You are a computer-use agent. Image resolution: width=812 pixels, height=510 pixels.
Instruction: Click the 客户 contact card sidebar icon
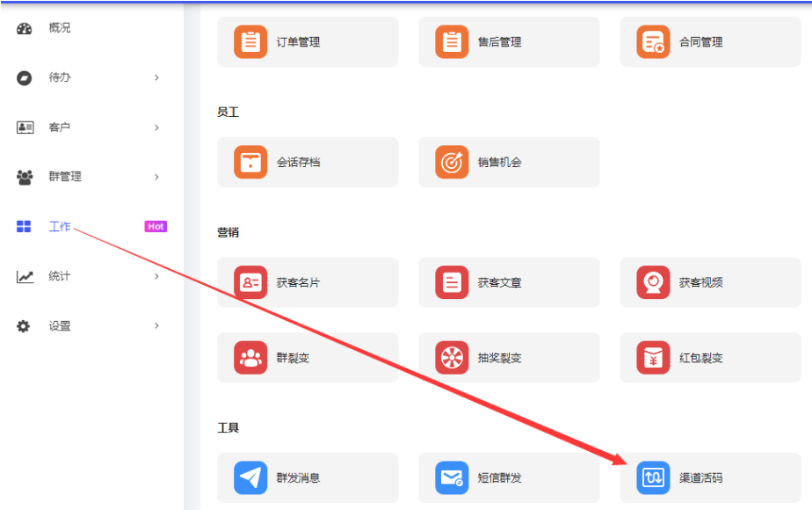tap(25, 127)
